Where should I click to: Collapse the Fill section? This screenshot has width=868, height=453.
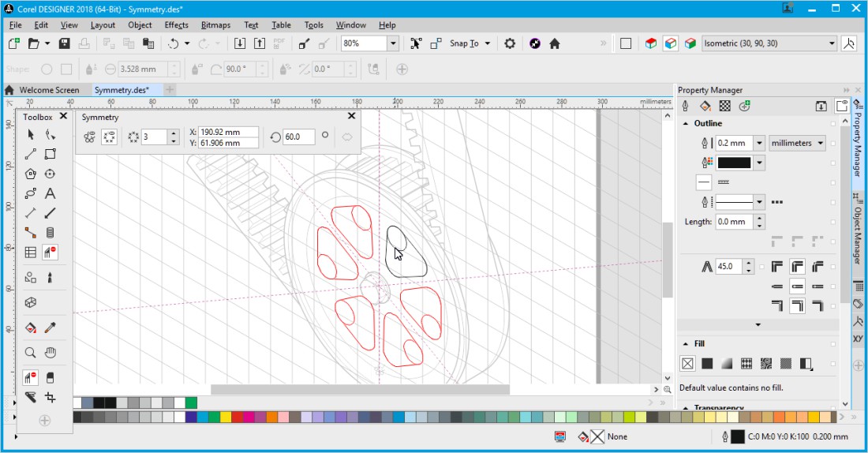686,343
